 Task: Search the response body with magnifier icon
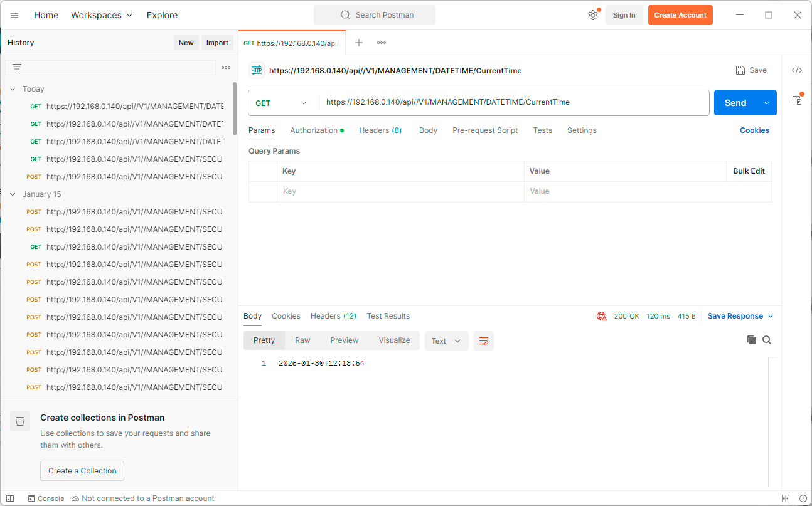(767, 340)
